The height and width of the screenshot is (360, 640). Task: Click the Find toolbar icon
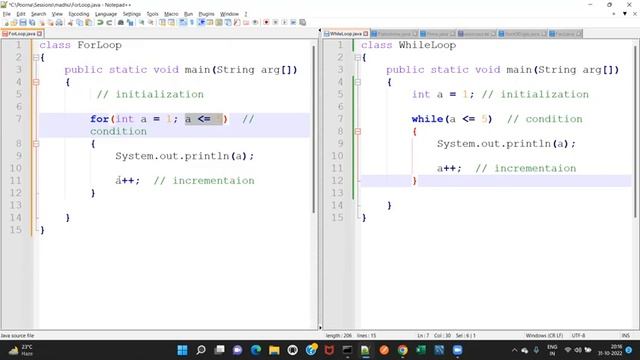pyautogui.click(x=121, y=22)
